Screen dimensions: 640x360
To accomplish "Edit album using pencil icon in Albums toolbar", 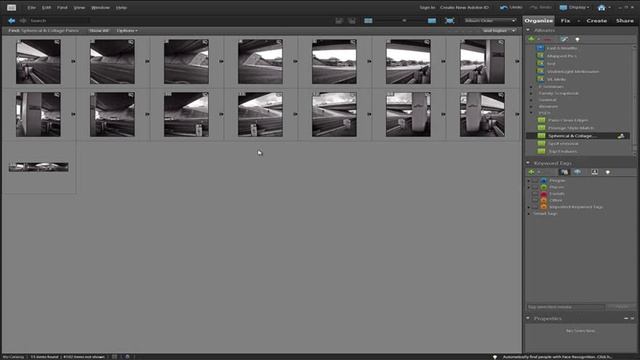I will click(x=564, y=39).
